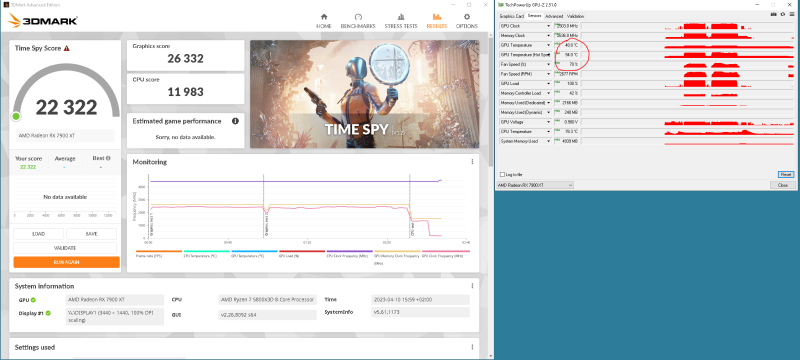This screenshot has height=360, width=800.
Task: Enable the Log to file checkbox
Action: pyautogui.click(x=502, y=174)
